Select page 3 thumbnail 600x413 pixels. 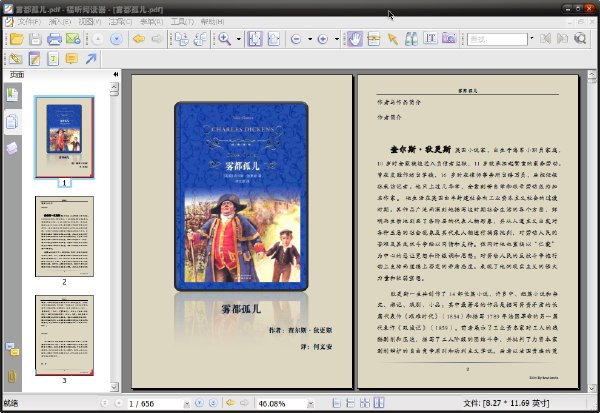pos(64,335)
